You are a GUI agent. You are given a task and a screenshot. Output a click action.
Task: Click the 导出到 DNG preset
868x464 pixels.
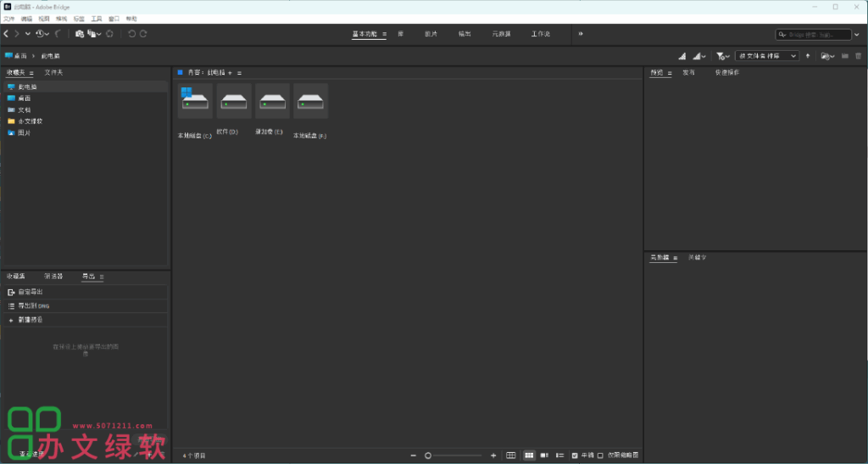point(86,305)
